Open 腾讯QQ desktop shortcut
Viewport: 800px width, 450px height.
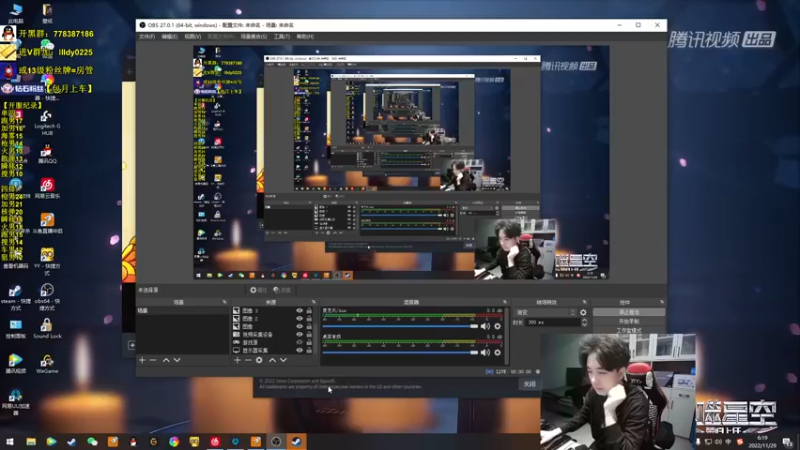coord(47,155)
